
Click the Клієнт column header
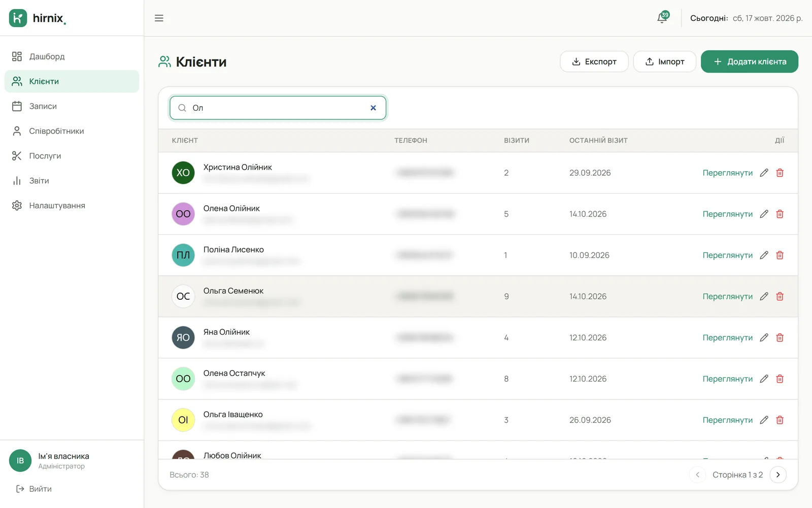[x=185, y=140]
